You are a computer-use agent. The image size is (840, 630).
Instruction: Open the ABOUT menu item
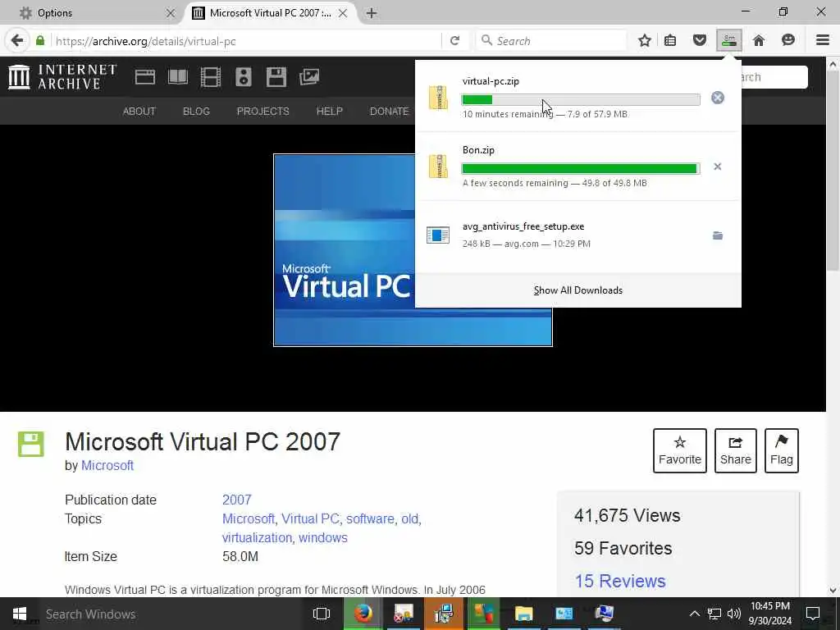(x=139, y=111)
